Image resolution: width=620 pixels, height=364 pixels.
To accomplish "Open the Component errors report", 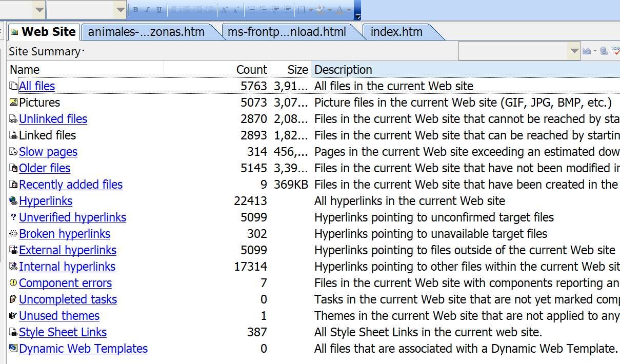I will [65, 283].
